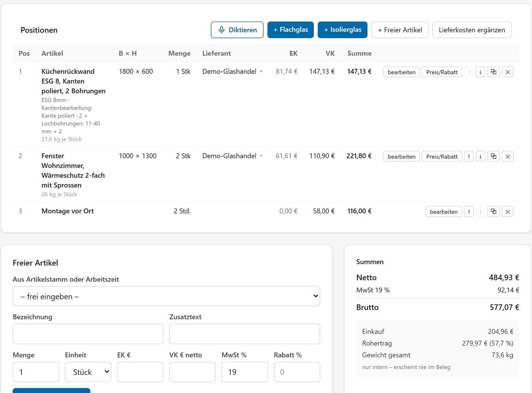Focus the Bezeichnung text field

click(x=88, y=334)
